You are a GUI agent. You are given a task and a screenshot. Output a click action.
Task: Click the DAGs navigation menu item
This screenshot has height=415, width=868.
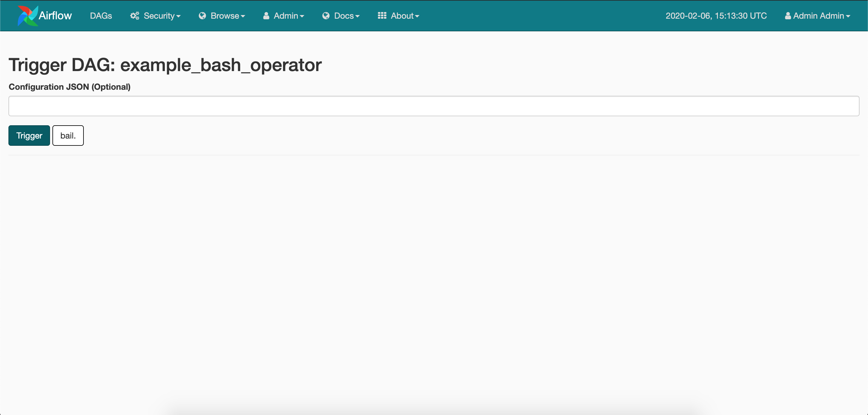(x=101, y=15)
